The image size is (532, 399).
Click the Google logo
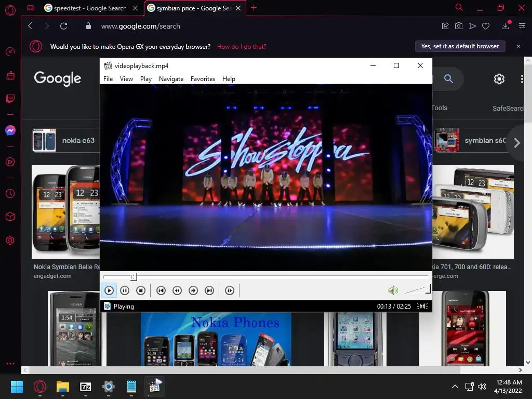[x=58, y=79]
